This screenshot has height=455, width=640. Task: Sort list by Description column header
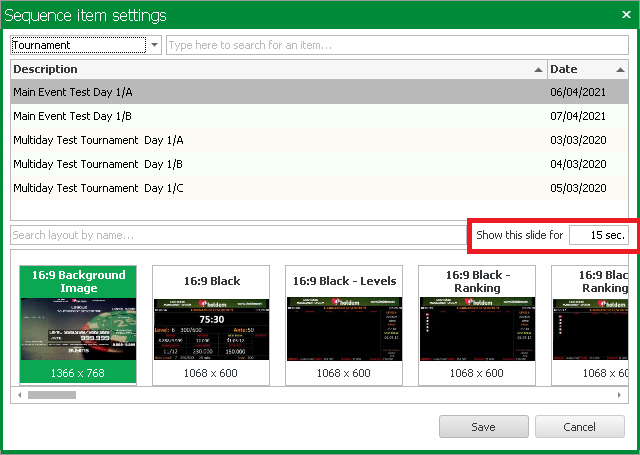(x=270, y=69)
